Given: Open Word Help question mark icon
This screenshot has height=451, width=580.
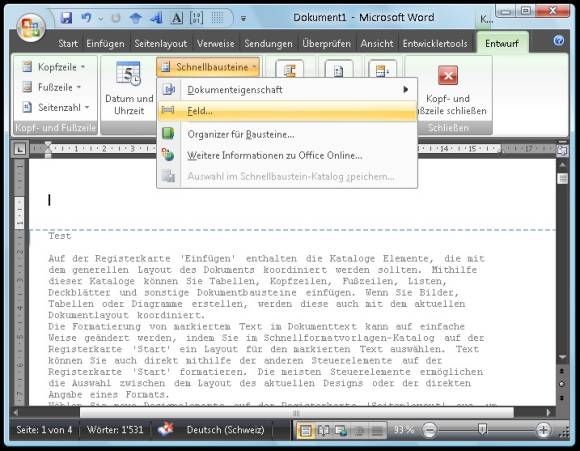Looking at the screenshot, I should click(x=559, y=40).
